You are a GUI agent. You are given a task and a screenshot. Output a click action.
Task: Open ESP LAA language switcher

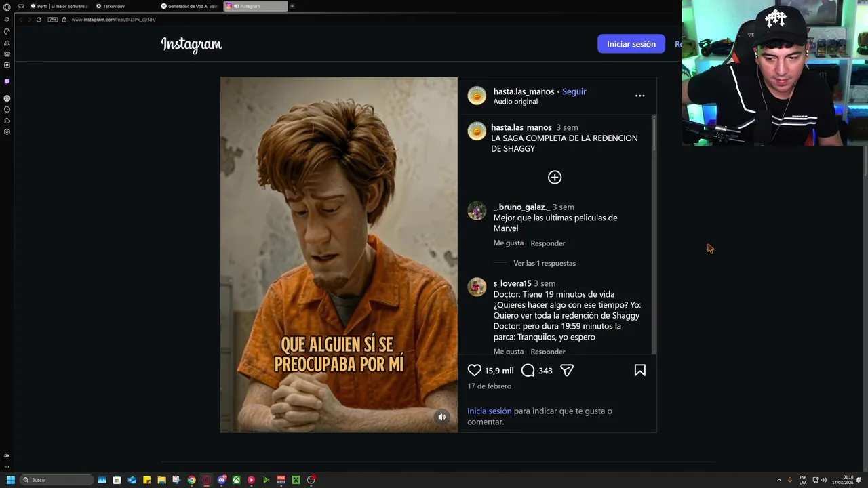(x=803, y=480)
